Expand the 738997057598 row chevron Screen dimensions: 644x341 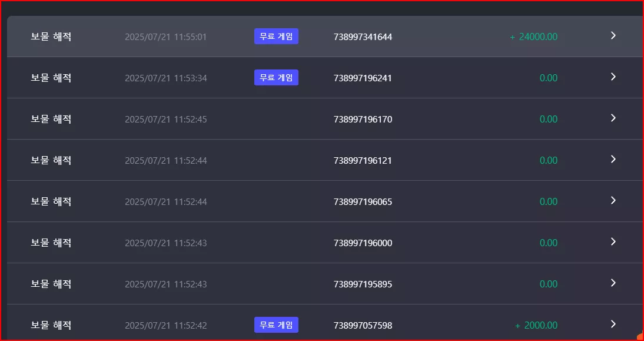pyautogui.click(x=613, y=324)
